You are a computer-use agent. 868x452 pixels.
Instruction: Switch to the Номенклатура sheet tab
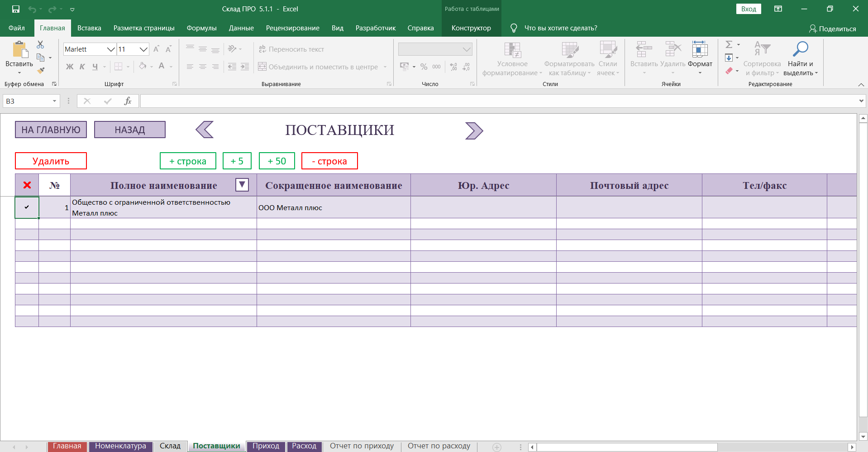[120, 446]
